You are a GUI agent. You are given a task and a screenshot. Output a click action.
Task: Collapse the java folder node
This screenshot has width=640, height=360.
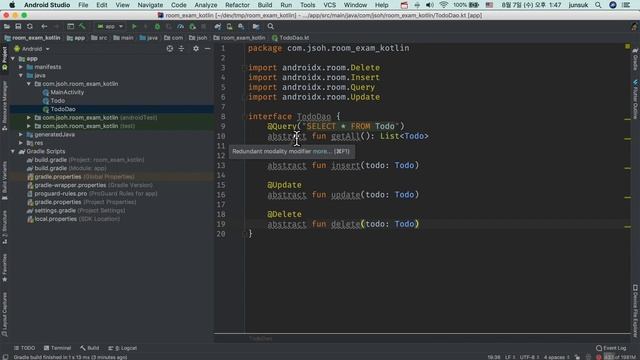[x=21, y=76]
